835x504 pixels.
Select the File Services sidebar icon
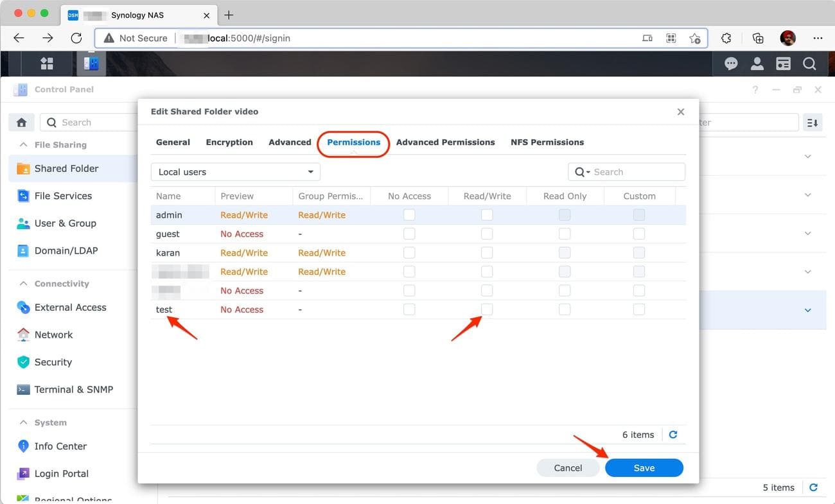[24, 196]
